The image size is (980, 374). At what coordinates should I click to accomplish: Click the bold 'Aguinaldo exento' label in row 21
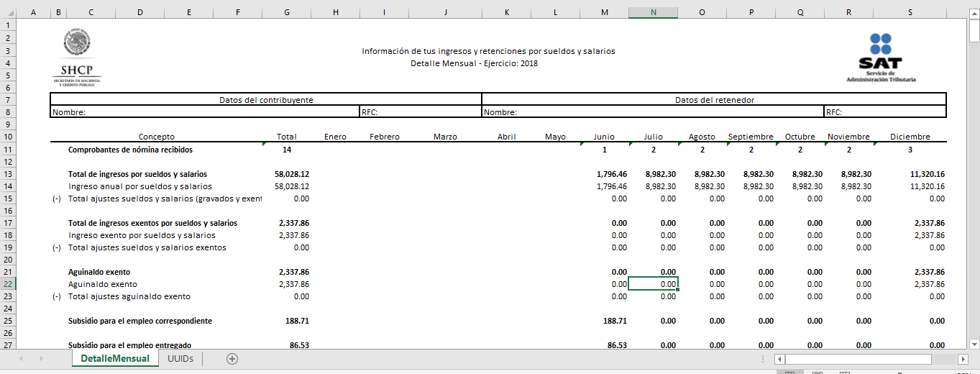pyautogui.click(x=99, y=272)
